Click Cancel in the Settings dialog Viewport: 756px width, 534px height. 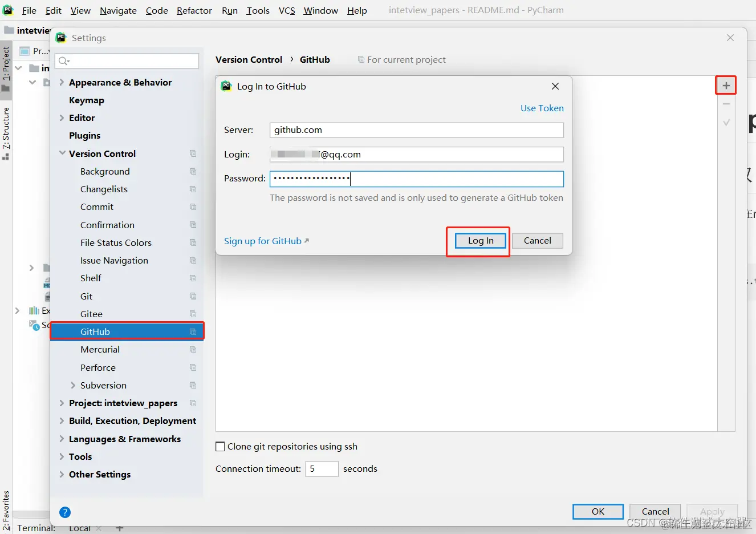[655, 511]
